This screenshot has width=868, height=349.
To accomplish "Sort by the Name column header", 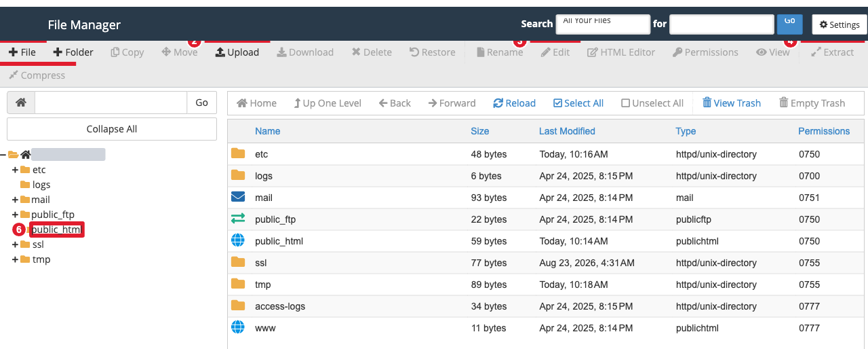I will (x=267, y=131).
